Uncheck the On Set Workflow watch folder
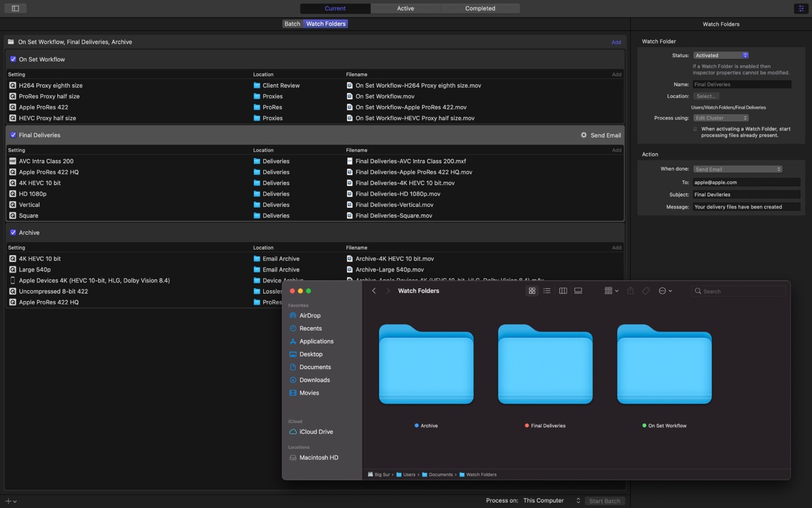The height and width of the screenshot is (508, 812). pyautogui.click(x=13, y=59)
